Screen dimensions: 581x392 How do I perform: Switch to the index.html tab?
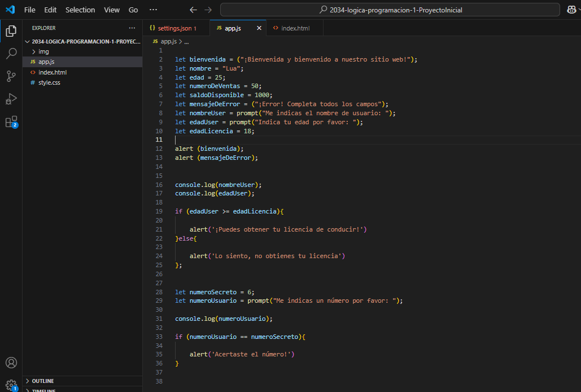click(295, 28)
